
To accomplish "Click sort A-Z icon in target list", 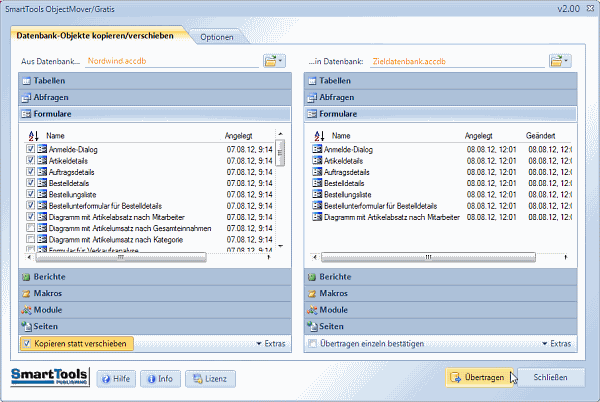I will pyautogui.click(x=319, y=136).
